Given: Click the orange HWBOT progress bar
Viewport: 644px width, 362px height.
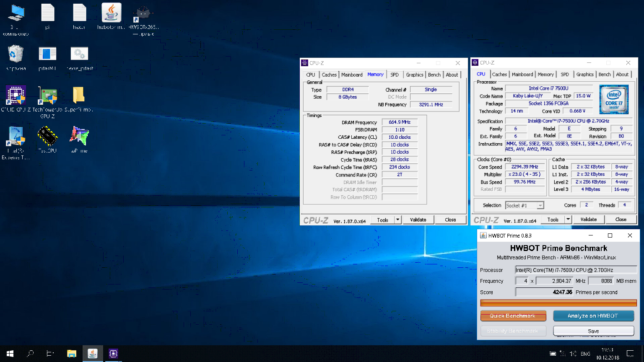Looking at the screenshot, I should pyautogui.click(x=558, y=303).
